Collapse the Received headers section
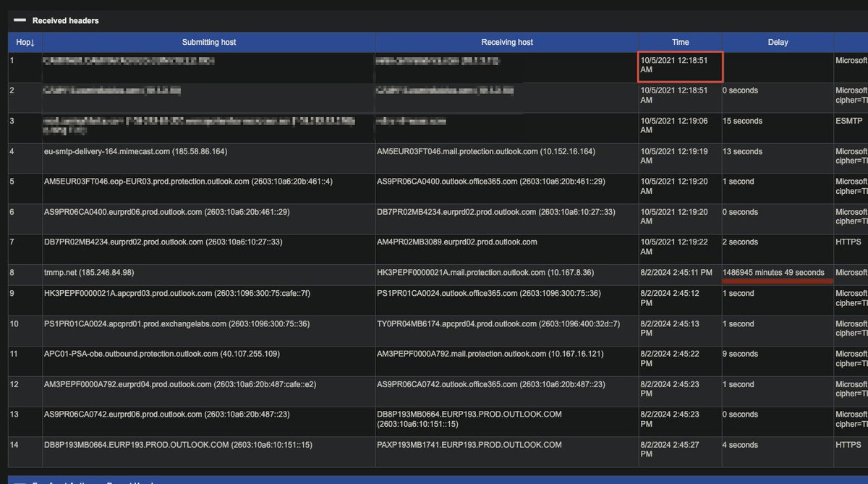 [20, 20]
